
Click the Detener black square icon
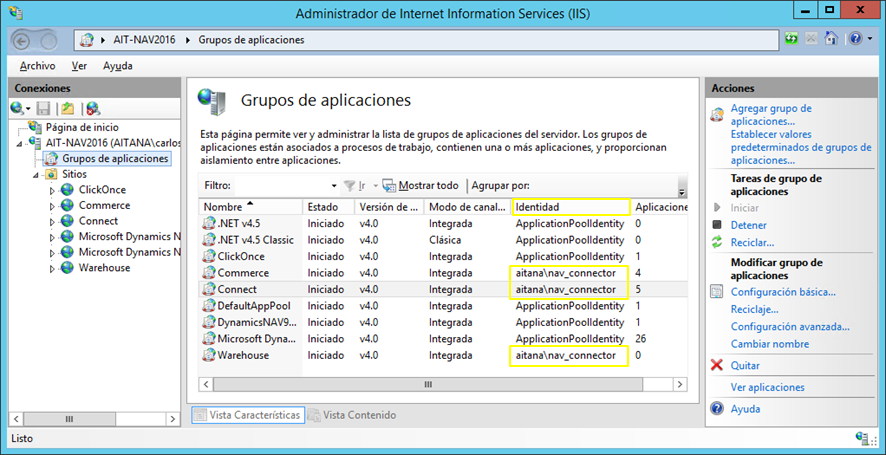click(717, 225)
